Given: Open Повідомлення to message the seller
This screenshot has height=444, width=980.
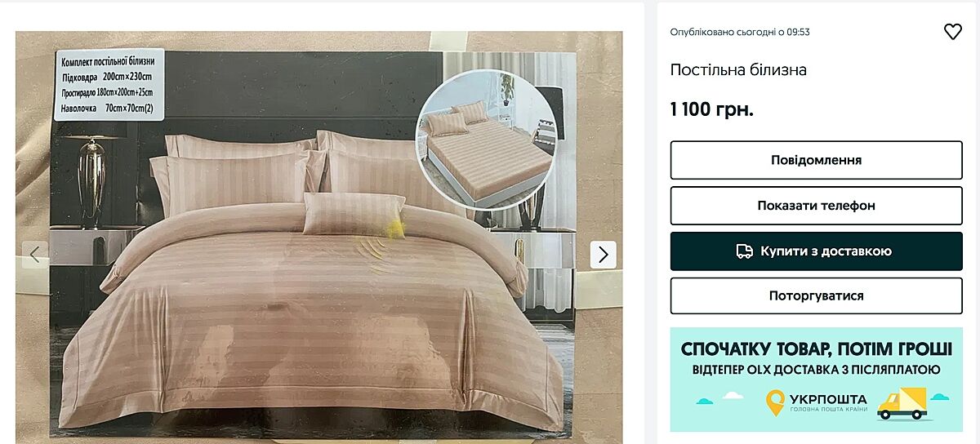Looking at the screenshot, I should pyautogui.click(x=817, y=160).
